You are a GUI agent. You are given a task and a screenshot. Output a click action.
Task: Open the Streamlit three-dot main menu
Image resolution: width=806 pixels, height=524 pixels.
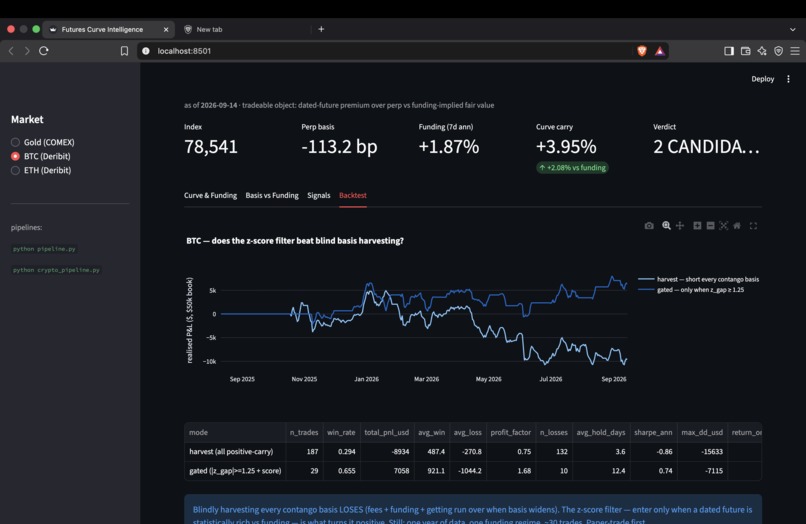tap(788, 79)
